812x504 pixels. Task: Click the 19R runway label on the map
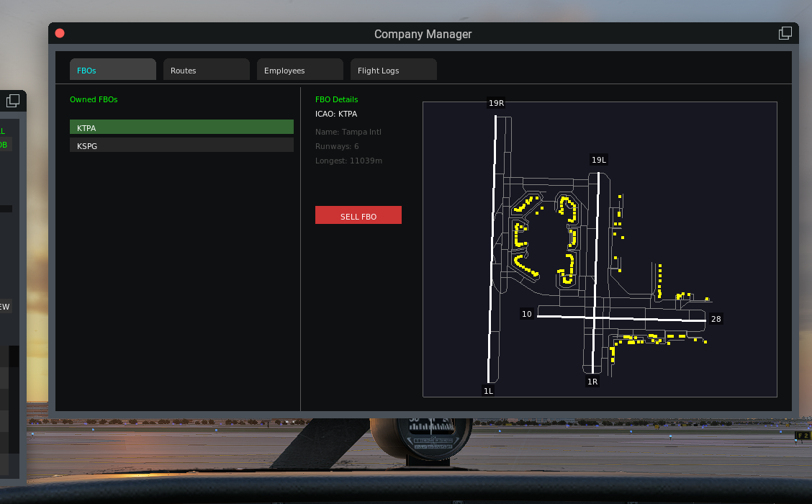[496, 103]
